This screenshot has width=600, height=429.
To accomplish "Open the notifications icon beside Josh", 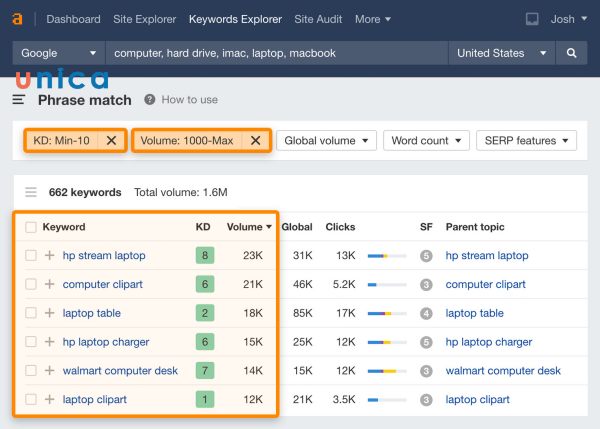I will 532,19.
